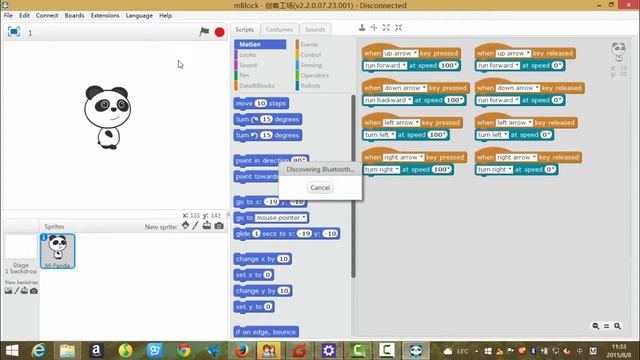Screen dimensions: 640x360
Task: Take new sprite from camera icon
Action: pyautogui.click(x=219, y=226)
